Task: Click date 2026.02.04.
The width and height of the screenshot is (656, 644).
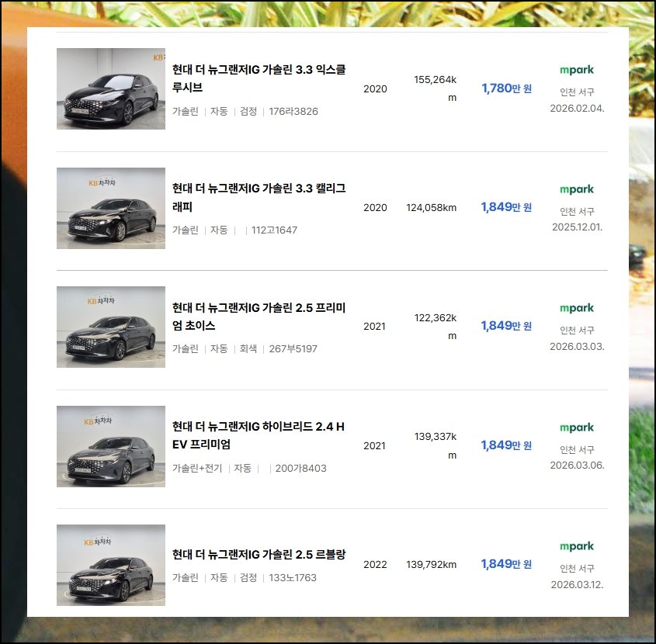Action: click(577, 109)
